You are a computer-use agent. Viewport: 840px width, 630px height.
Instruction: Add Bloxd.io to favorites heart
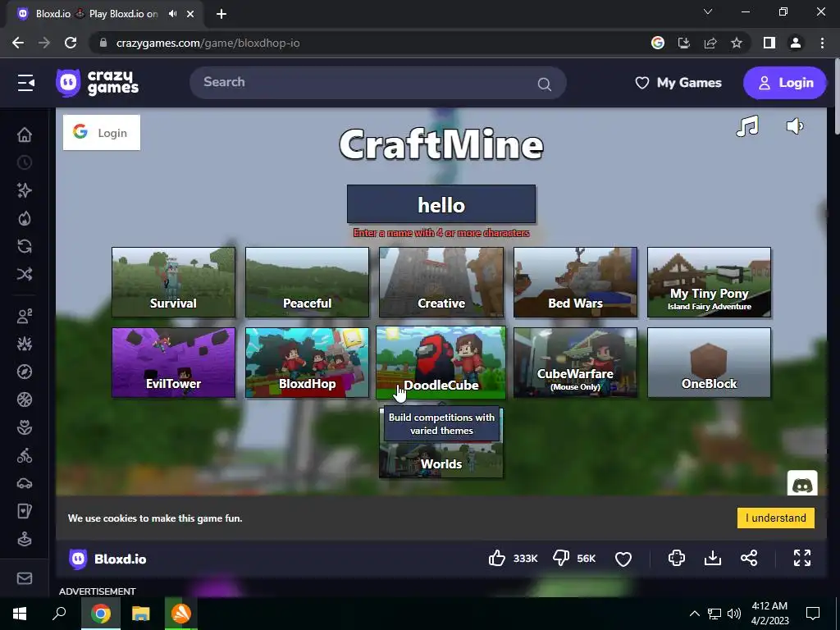pyautogui.click(x=623, y=559)
